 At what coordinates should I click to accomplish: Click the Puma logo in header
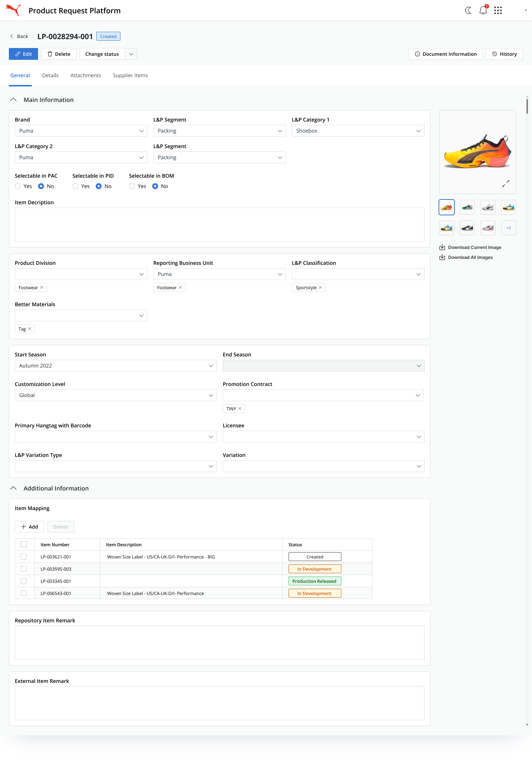click(13, 10)
